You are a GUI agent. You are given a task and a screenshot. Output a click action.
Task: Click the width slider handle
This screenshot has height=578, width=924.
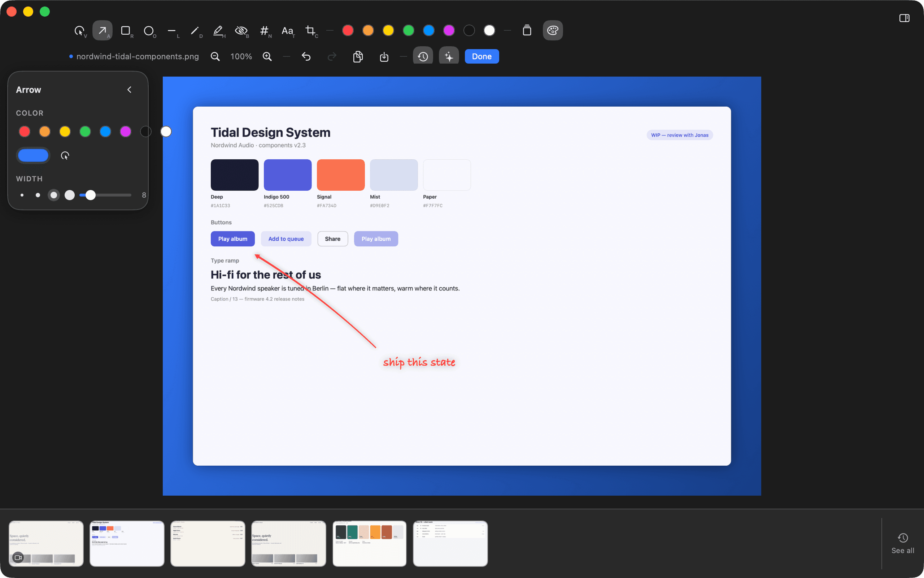tap(91, 195)
